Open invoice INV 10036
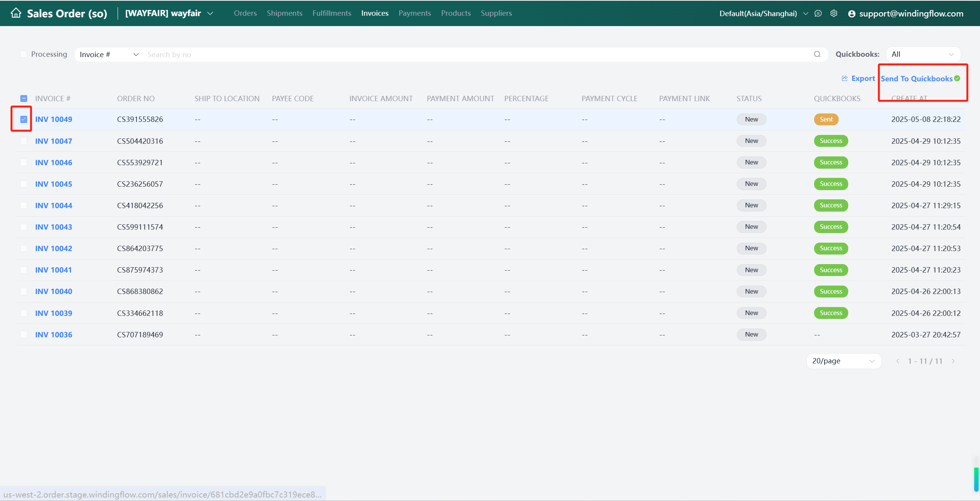Image resolution: width=980 pixels, height=501 pixels. click(54, 335)
